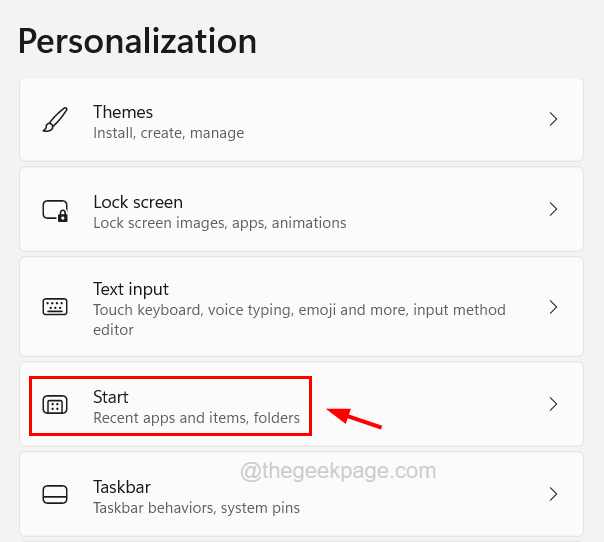Open the Taskbar settings title

[x=122, y=487]
